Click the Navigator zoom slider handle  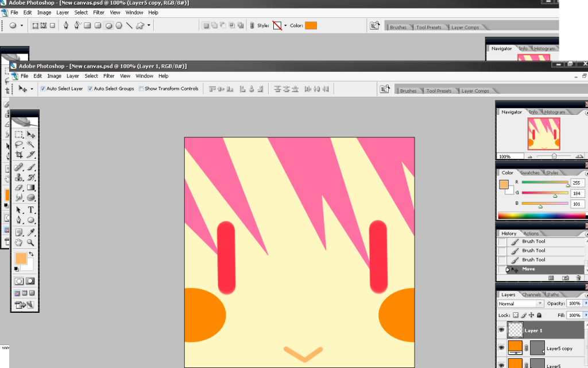554,156
